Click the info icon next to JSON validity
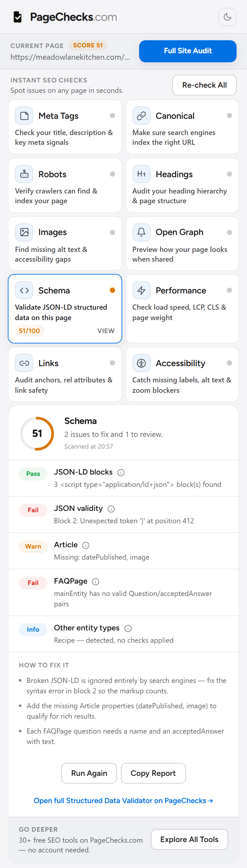Viewport: 247px width, 868px height. 111,509
